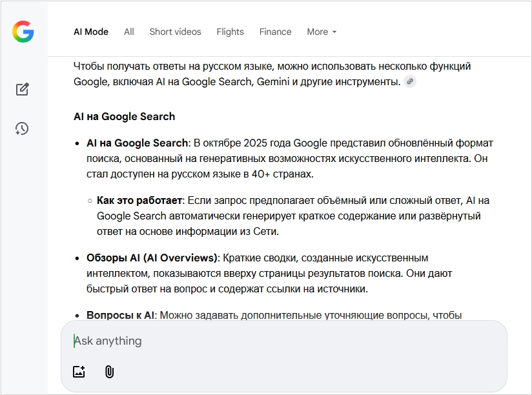Click the Ask anything input field
The width and height of the screenshot is (532, 395).
click(x=284, y=341)
